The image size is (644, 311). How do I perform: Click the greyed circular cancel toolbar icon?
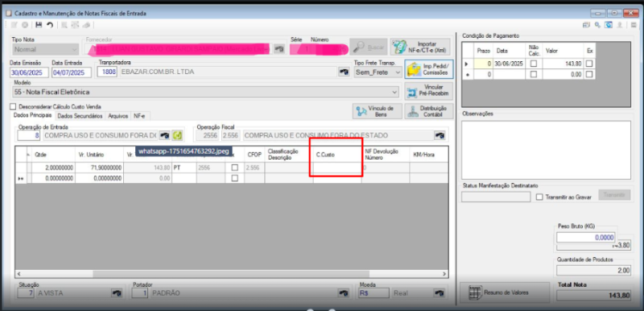coord(25,25)
